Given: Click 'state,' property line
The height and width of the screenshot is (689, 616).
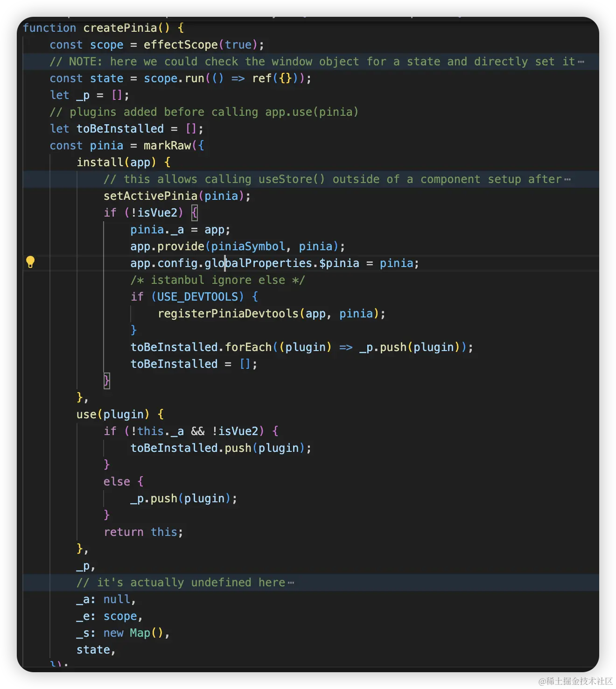Looking at the screenshot, I should coord(96,650).
